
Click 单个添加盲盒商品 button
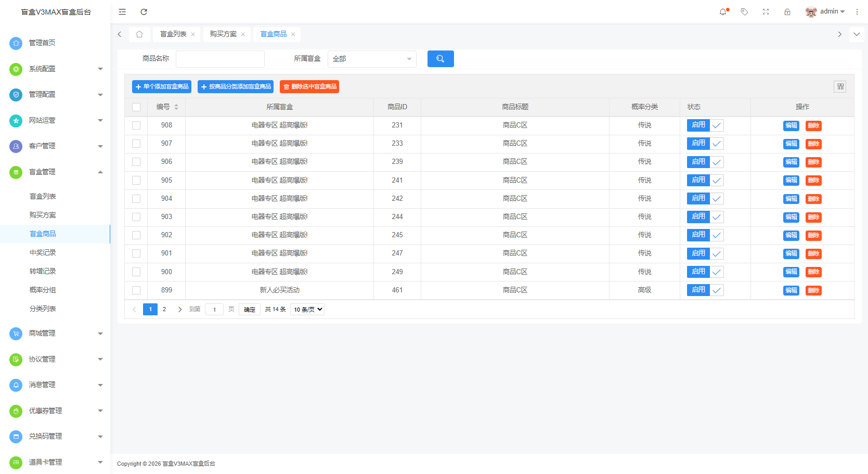(162, 87)
